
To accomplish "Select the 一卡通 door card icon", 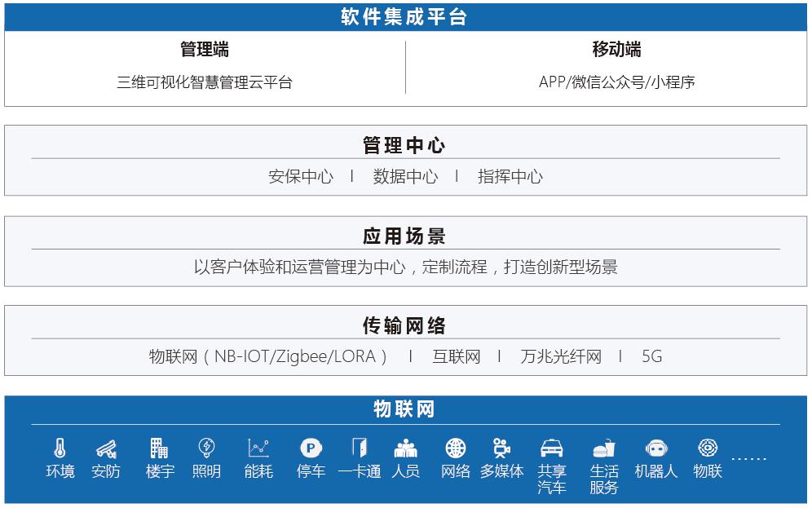I will [x=359, y=448].
